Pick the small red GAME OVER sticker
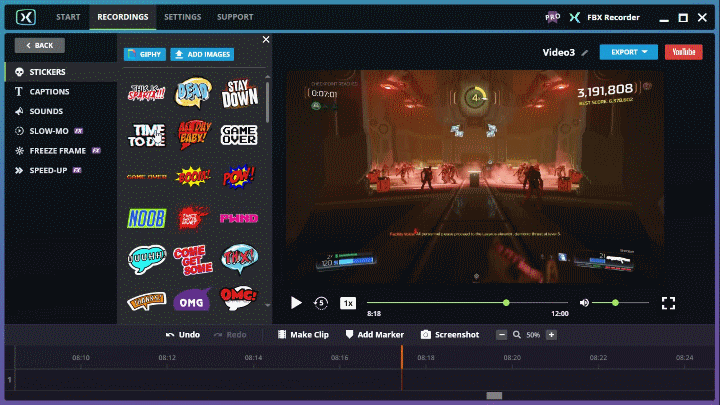 tap(146, 177)
